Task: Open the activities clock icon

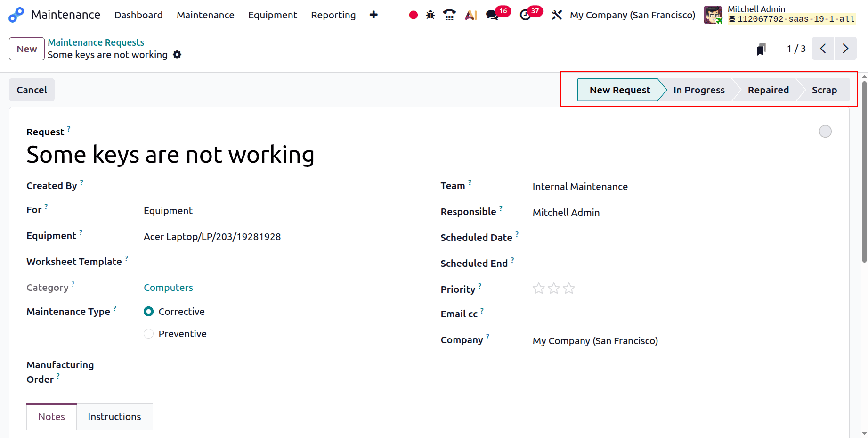Action: (x=525, y=15)
